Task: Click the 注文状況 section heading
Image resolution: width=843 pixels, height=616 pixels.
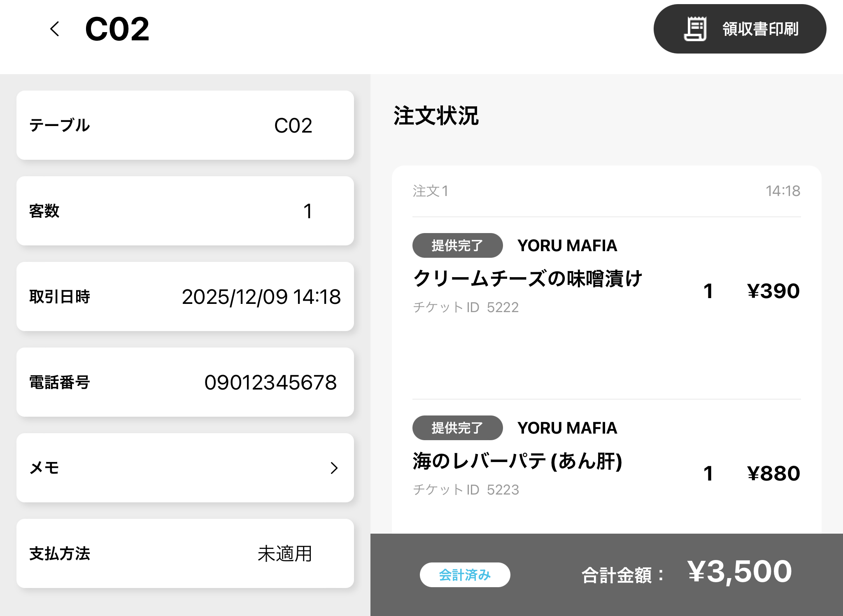Action: (436, 116)
